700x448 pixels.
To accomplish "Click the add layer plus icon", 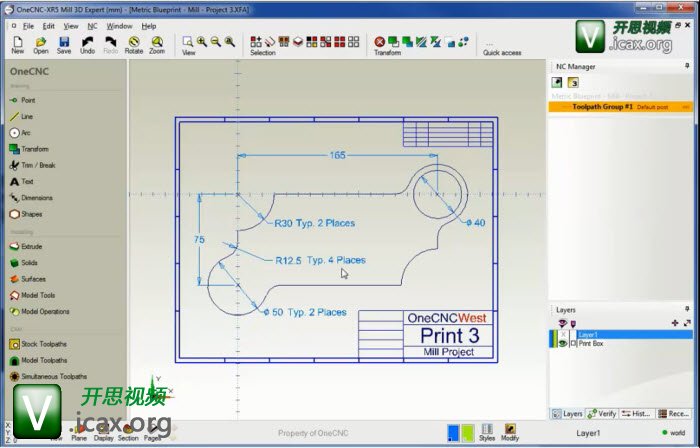I will tap(675, 323).
